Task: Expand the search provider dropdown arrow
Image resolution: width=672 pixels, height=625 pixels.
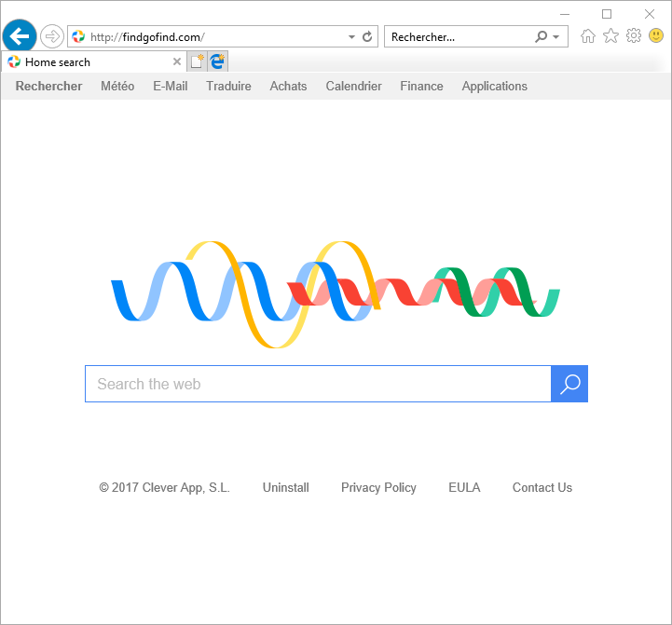Action: tap(556, 37)
